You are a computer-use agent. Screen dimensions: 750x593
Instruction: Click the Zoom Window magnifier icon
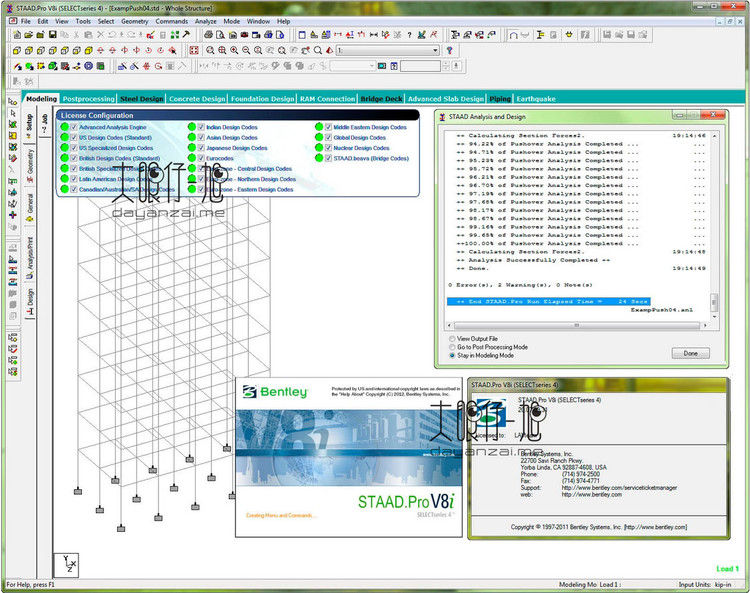click(x=210, y=50)
